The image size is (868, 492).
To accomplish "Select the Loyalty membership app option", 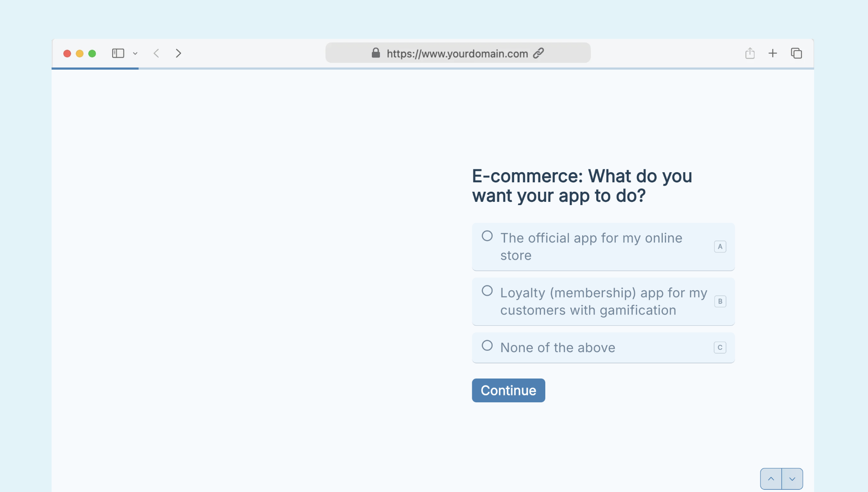I will [603, 301].
